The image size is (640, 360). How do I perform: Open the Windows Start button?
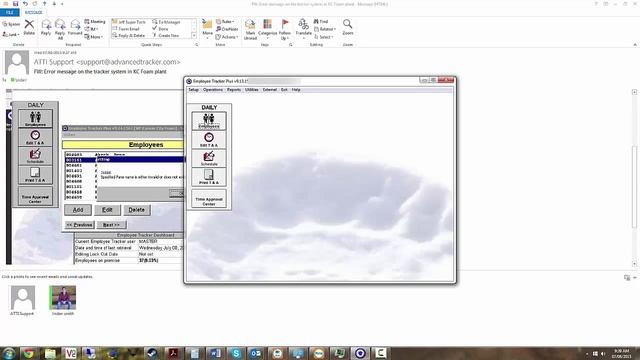9,353
